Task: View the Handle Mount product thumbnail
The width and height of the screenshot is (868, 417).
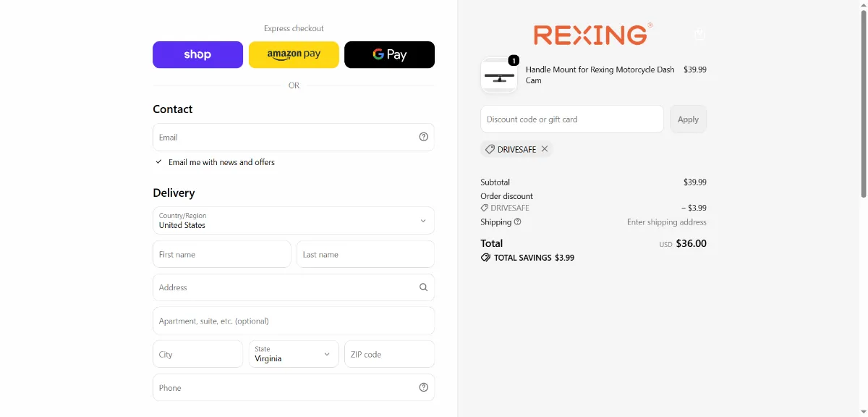Action: [x=499, y=75]
